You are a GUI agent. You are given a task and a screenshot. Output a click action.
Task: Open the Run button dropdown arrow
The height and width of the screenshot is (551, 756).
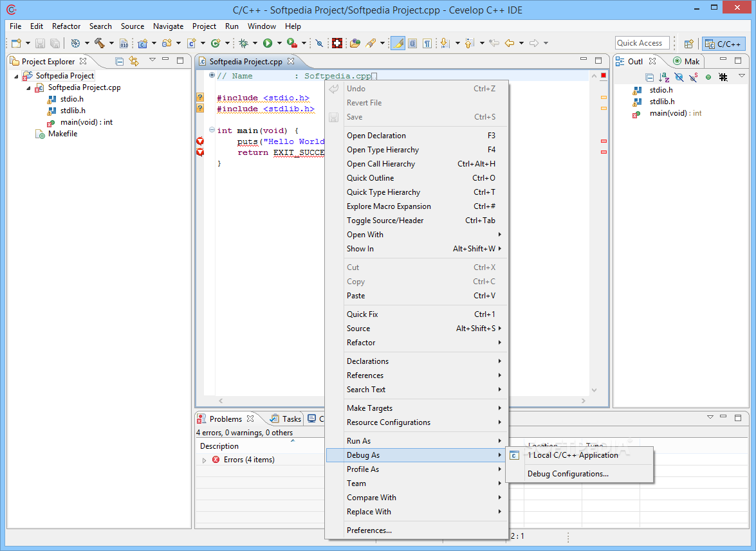pos(279,43)
